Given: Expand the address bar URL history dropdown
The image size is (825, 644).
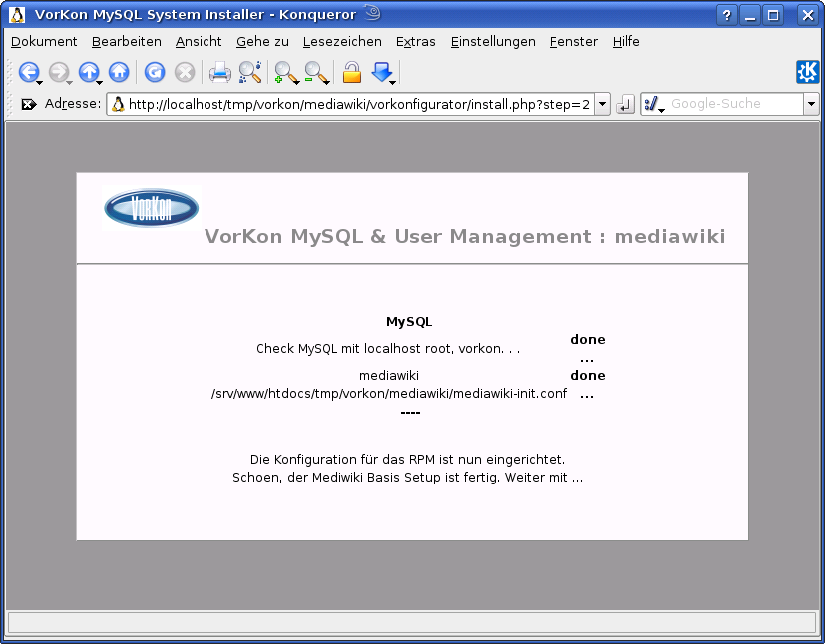Looking at the screenshot, I should pos(602,104).
